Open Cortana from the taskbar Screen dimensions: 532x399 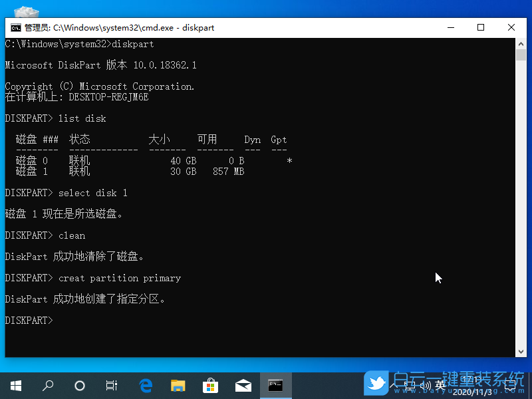[79, 386]
